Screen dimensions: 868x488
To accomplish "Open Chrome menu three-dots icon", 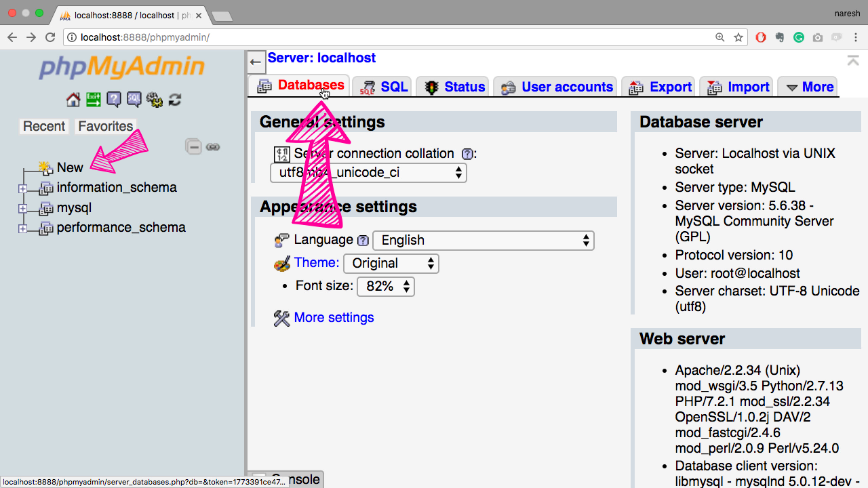I will click(x=856, y=37).
